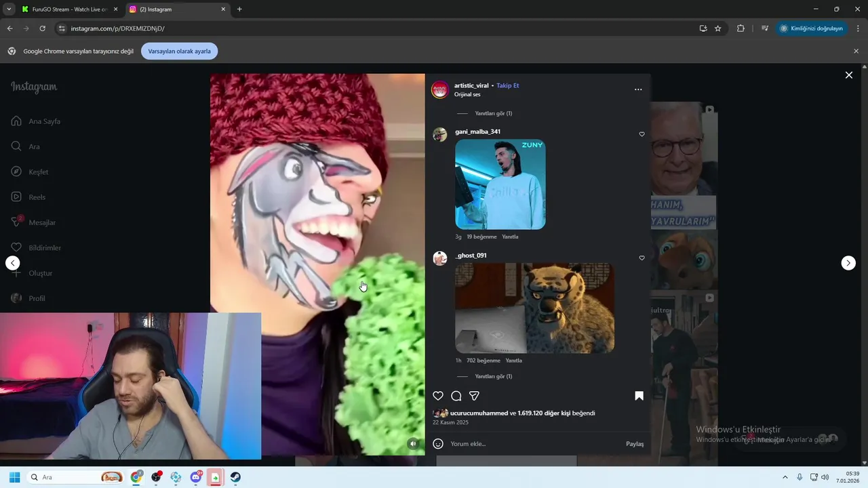Follow artistic_viral via Takip Et
868x488 pixels.
[507, 85]
